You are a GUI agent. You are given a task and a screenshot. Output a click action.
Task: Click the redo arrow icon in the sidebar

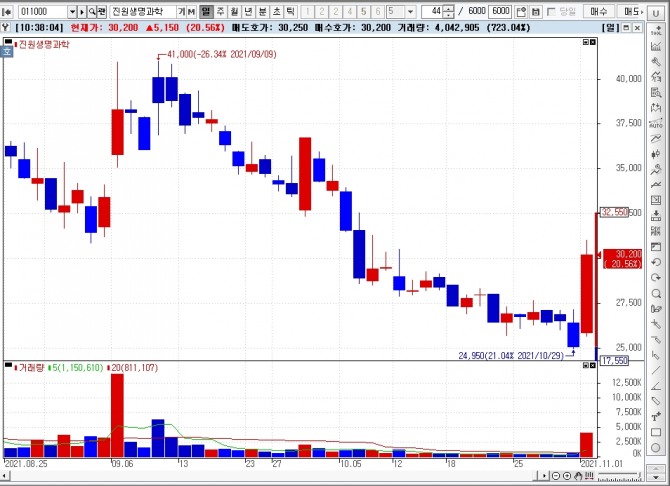click(656, 277)
